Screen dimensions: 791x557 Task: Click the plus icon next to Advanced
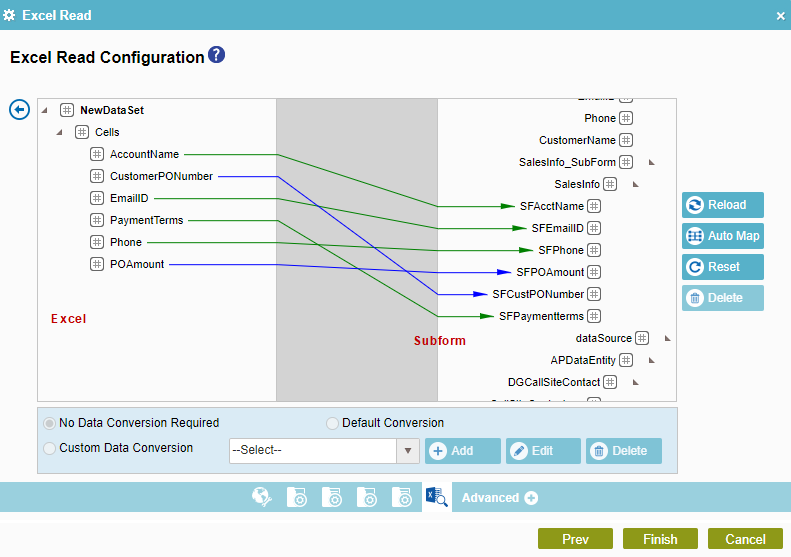tap(531, 498)
